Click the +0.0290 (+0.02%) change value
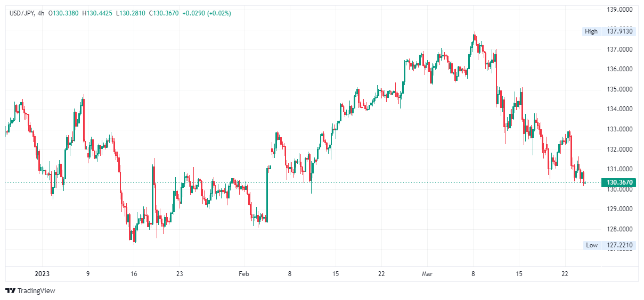Screen dimensions: 644x300 [207, 13]
